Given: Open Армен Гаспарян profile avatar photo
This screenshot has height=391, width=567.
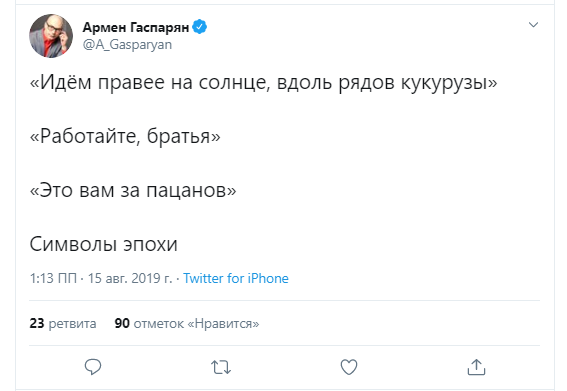Looking at the screenshot, I should [51, 35].
